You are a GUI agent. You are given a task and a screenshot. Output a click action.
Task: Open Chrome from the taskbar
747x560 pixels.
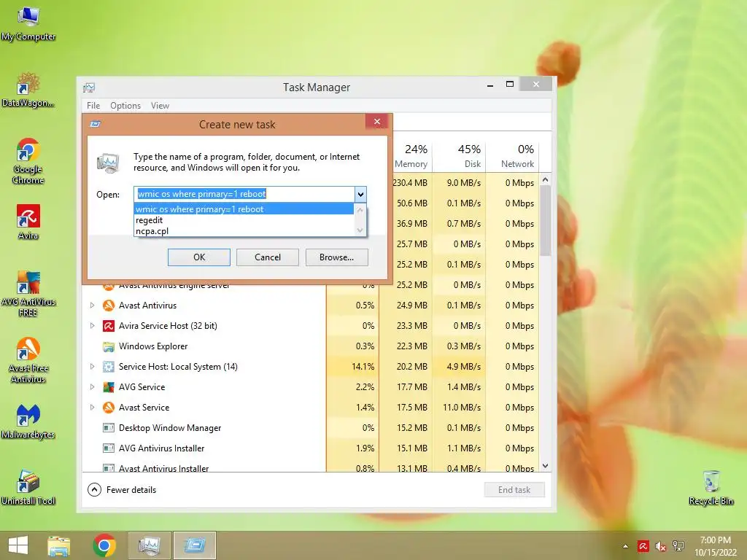(104, 545)
